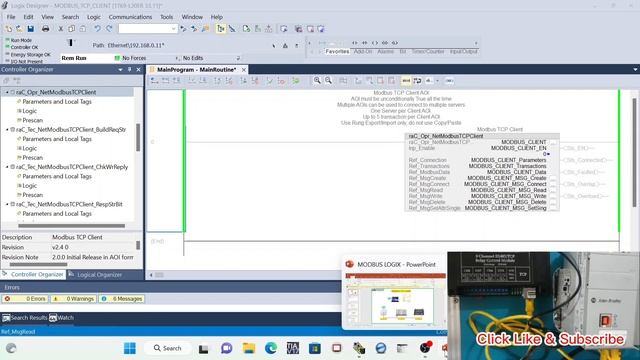Switch to the Logical Organizer tab

(99, 275)
